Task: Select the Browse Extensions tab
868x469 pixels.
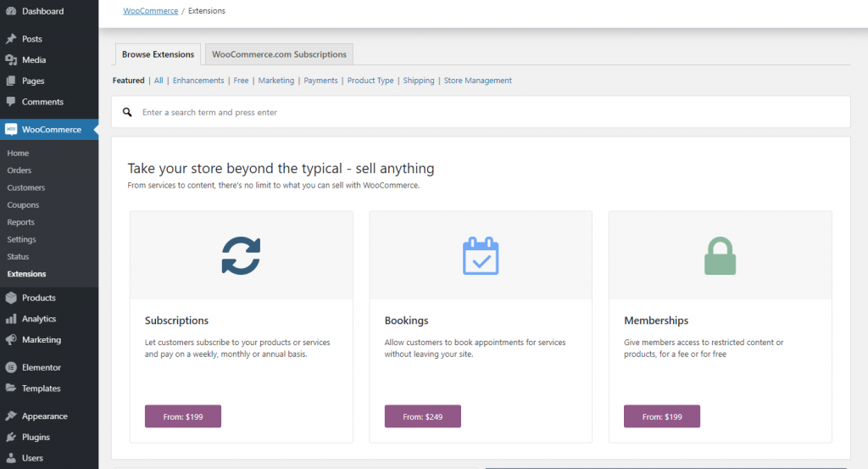Action: 158,54
